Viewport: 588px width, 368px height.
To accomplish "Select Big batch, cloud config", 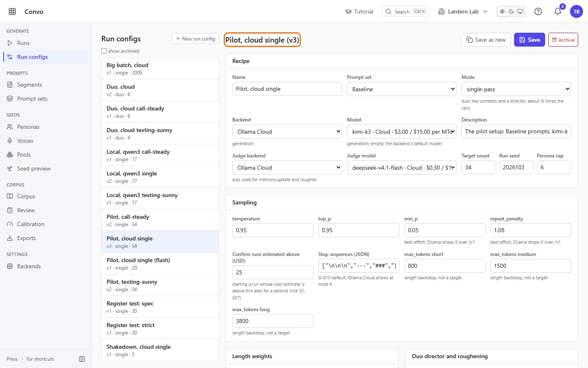I will pyautogui.click(x=160, y=68).
